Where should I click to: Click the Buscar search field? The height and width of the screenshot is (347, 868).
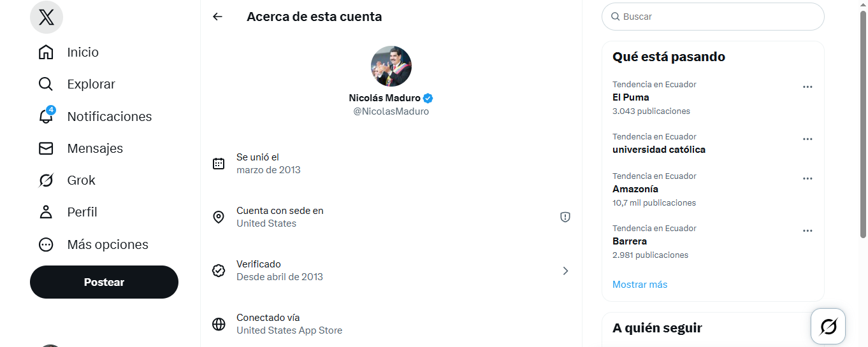(717, 17)
